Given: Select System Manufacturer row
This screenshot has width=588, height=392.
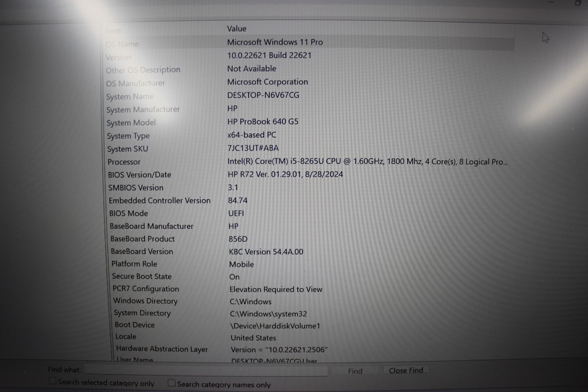Looking at the screenshot, I should [x=143, y=110].
